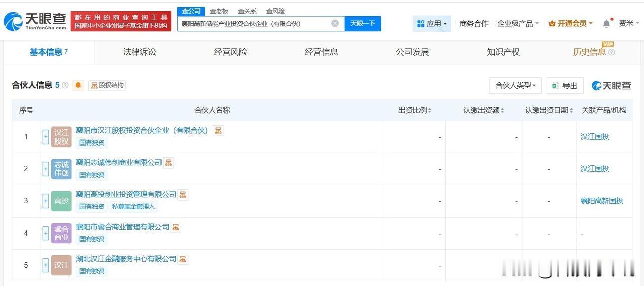Open the 应用 apps dropdown
This screenshot has width=644, height=286.
point(432,23)
